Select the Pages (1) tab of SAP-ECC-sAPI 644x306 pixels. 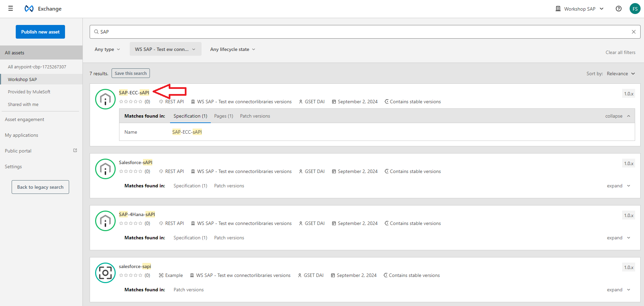(223, 116)
